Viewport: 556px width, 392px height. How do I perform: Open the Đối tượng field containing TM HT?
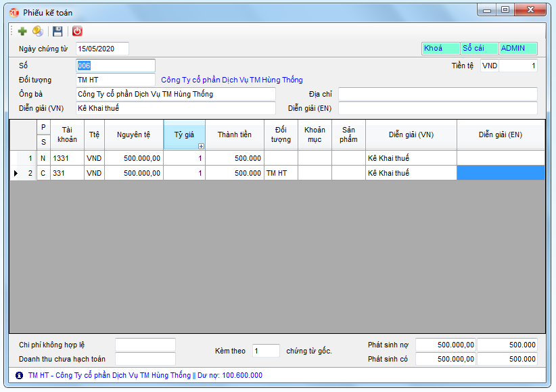pos(115,80)
